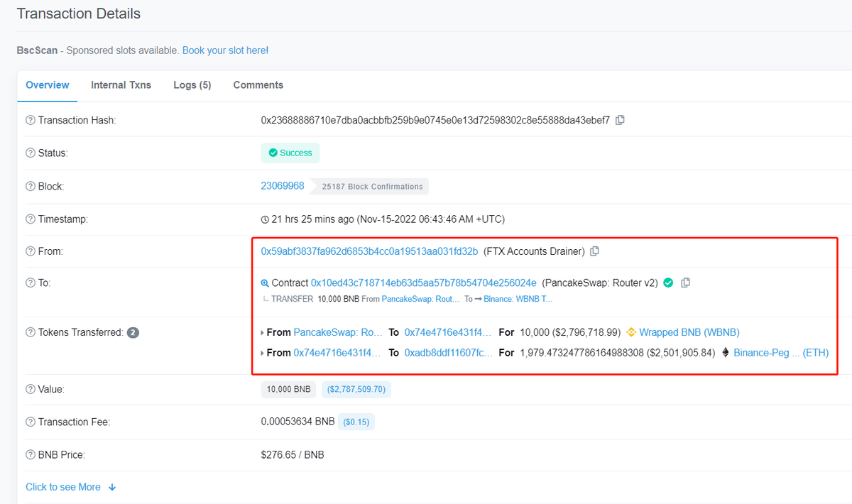
Task: Click help icon beside BNB Price label
Action: (x=31, y=454)
